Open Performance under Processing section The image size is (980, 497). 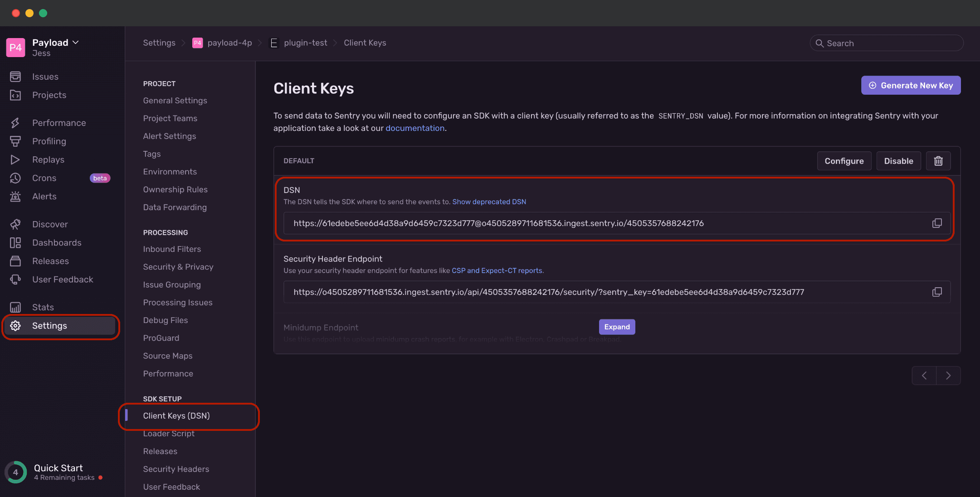pos(168,373)
